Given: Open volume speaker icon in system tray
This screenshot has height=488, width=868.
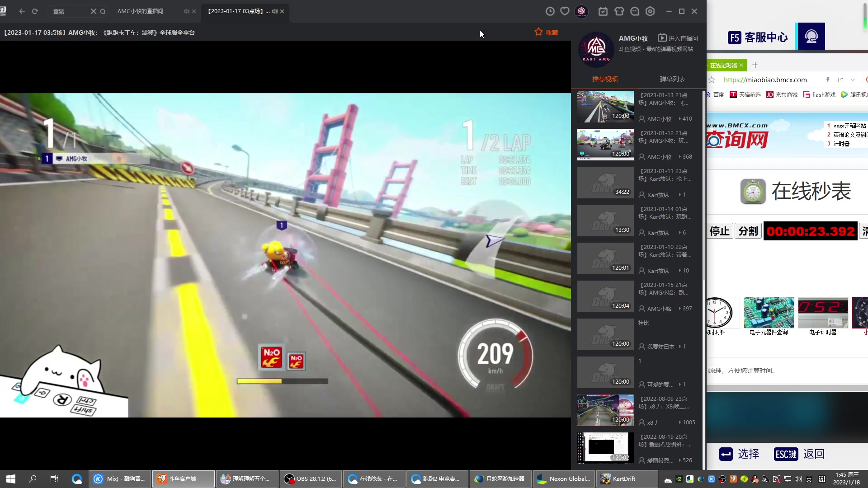Looking at the screenshot, I should click(x=798, y=479).
